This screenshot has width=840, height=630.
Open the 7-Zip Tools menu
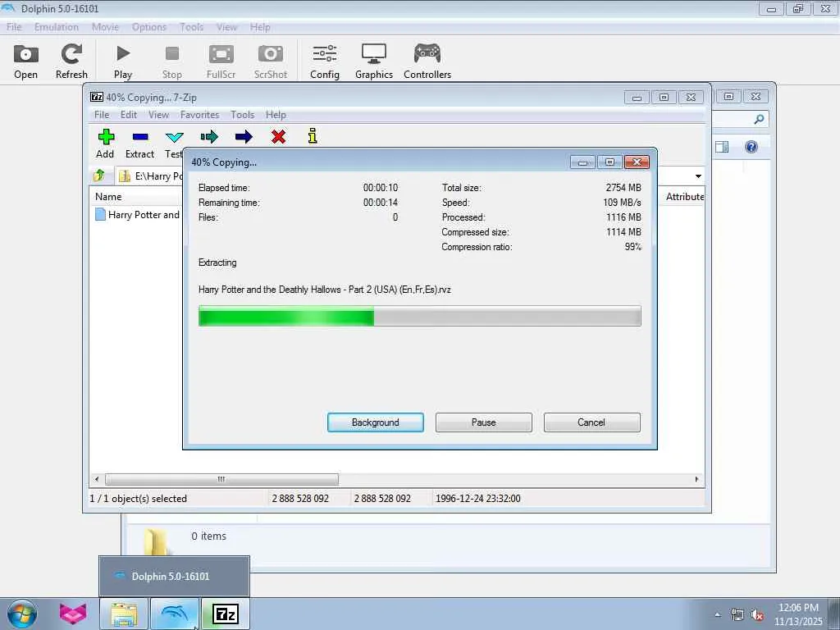(x=242, y=115)
